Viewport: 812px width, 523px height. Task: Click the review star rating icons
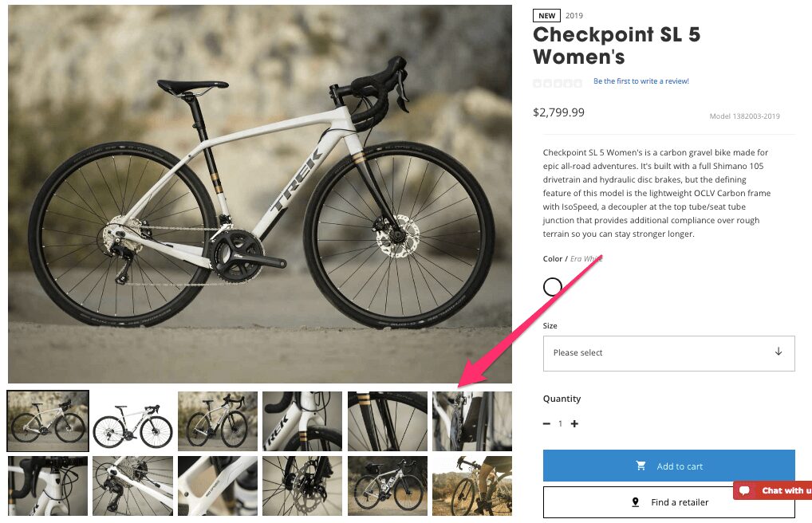pyautogui.click(x=558, y=82)
